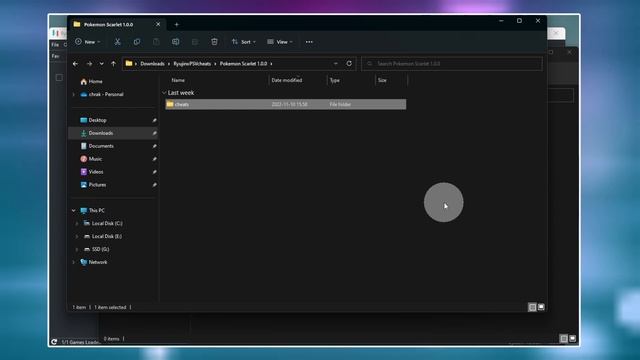640x360 pixels.
Task: Sort by the Name column header
Action: pos(178,80)
